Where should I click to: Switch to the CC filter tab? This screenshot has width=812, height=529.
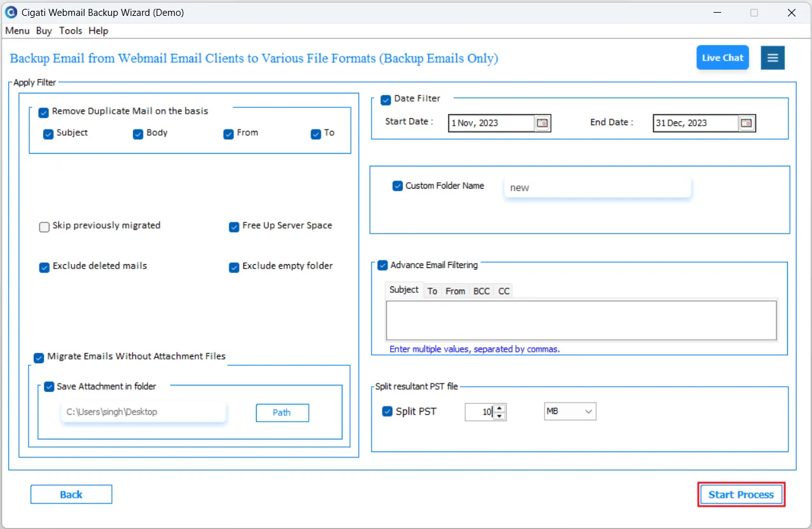click(x=504, y=291)
